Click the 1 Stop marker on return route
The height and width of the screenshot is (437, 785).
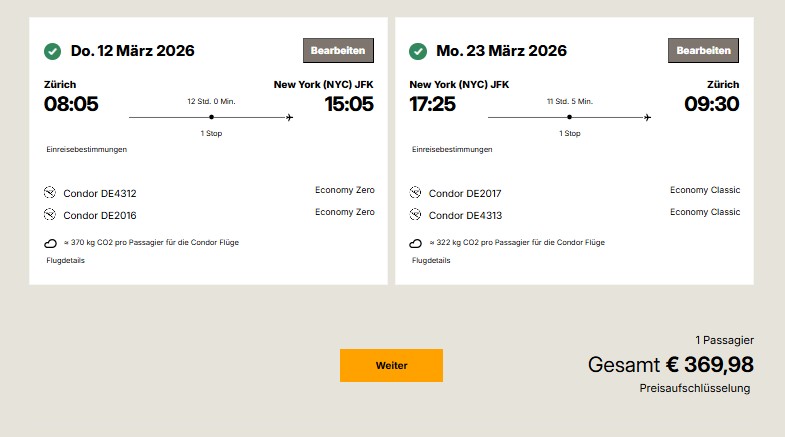point(569,118)
